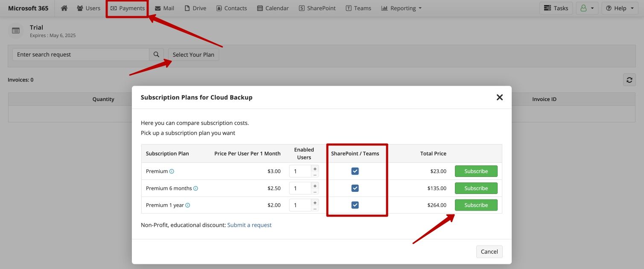Open the Users section

(88, 8)
